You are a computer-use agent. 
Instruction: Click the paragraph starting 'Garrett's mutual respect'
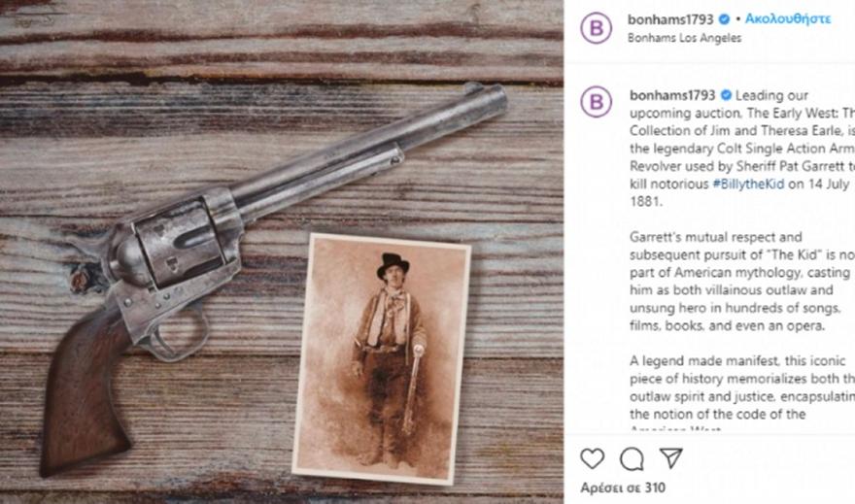742,282
